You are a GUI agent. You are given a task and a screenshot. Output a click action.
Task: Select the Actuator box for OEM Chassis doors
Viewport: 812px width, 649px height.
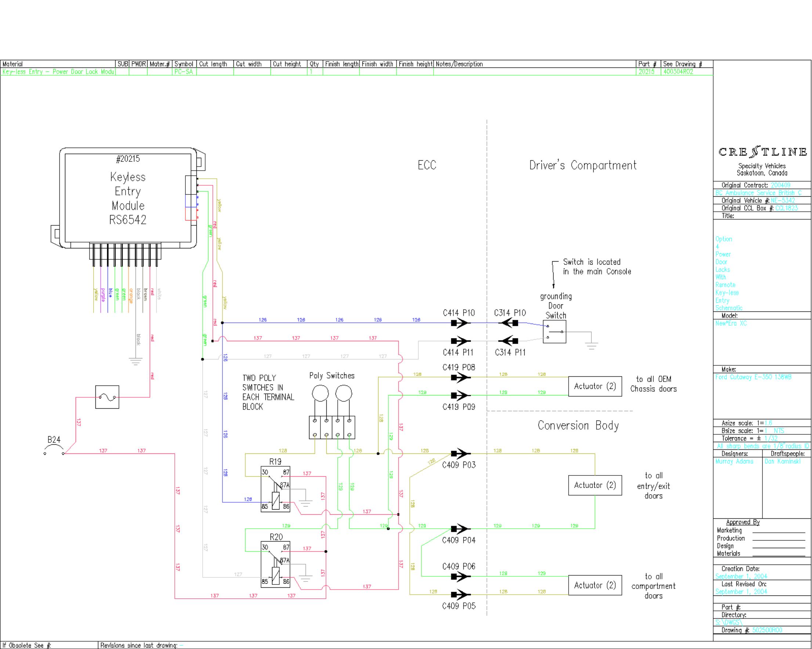595,386
